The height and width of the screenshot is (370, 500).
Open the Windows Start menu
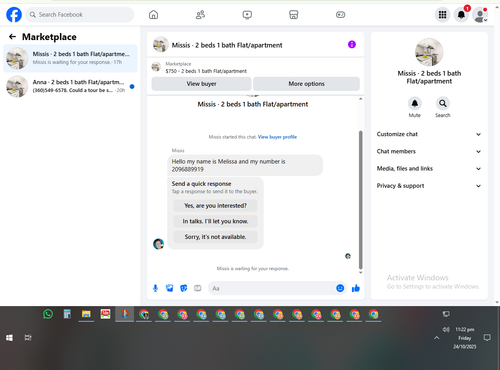(x=9, y=338)
